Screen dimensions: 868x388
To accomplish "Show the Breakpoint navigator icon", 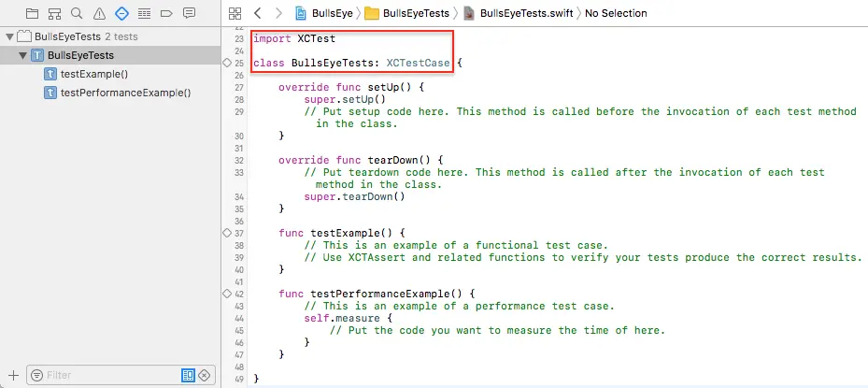I will click(166, 13).
